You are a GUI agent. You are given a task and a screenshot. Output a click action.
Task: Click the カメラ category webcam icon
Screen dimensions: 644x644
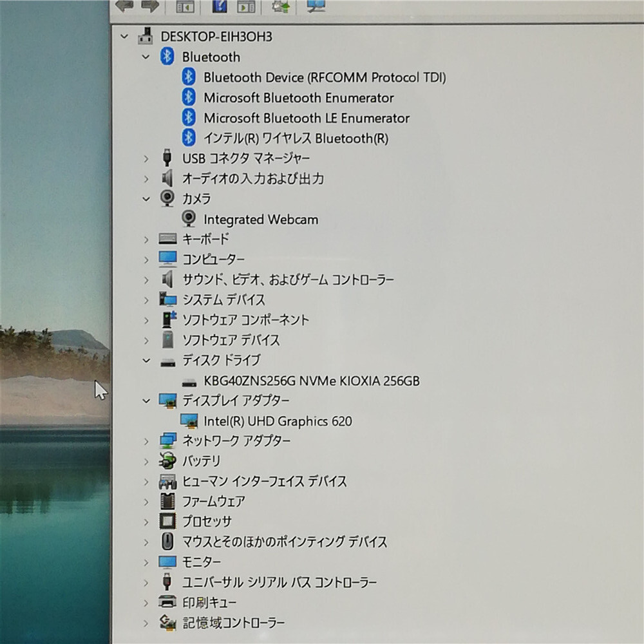pyautogui.click(x=167, y=198)
